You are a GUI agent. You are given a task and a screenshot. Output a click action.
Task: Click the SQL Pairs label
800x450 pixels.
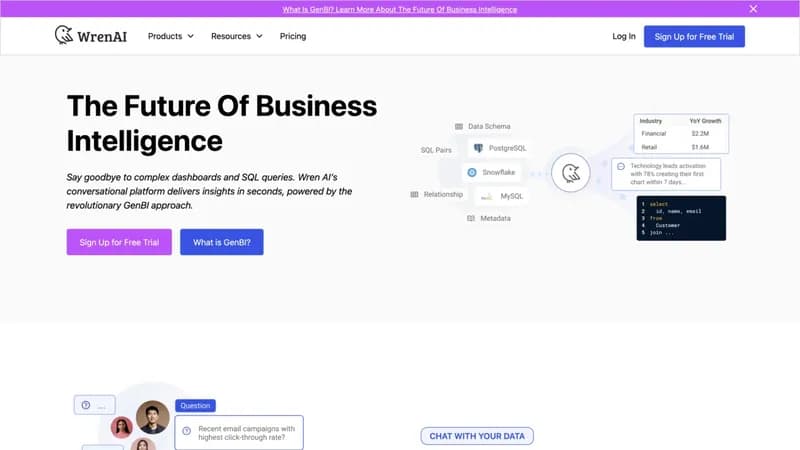(436, 150)
